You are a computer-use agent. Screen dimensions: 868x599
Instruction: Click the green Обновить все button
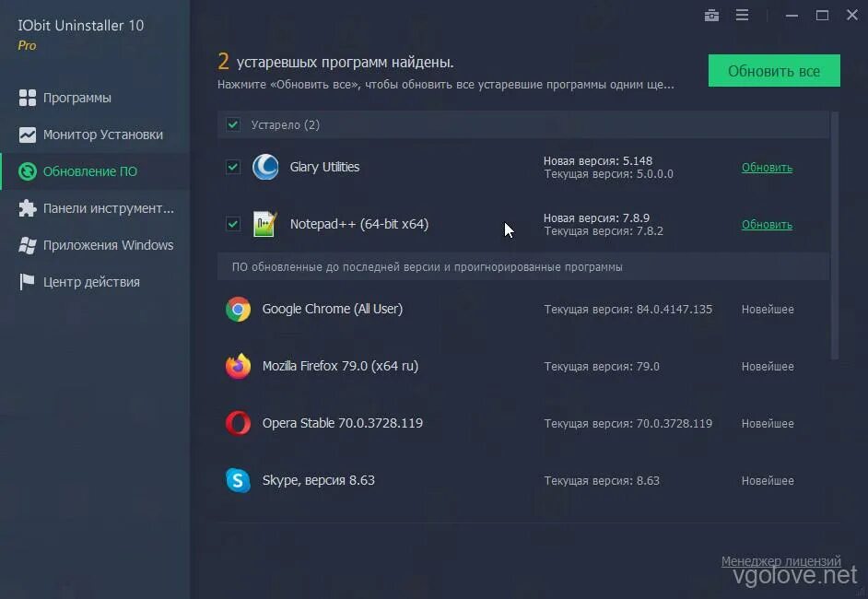[x=774, y=70]
